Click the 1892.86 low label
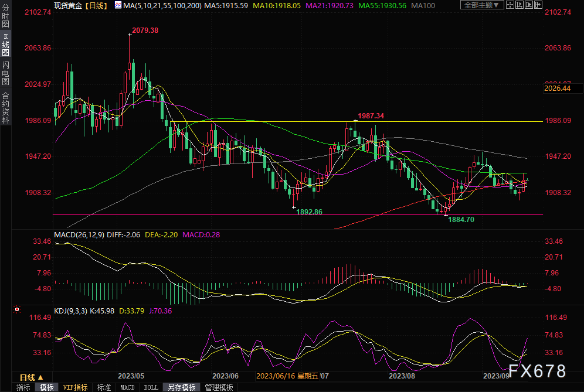Viewport: 584px width, 392px height. (x=309, y=212)
